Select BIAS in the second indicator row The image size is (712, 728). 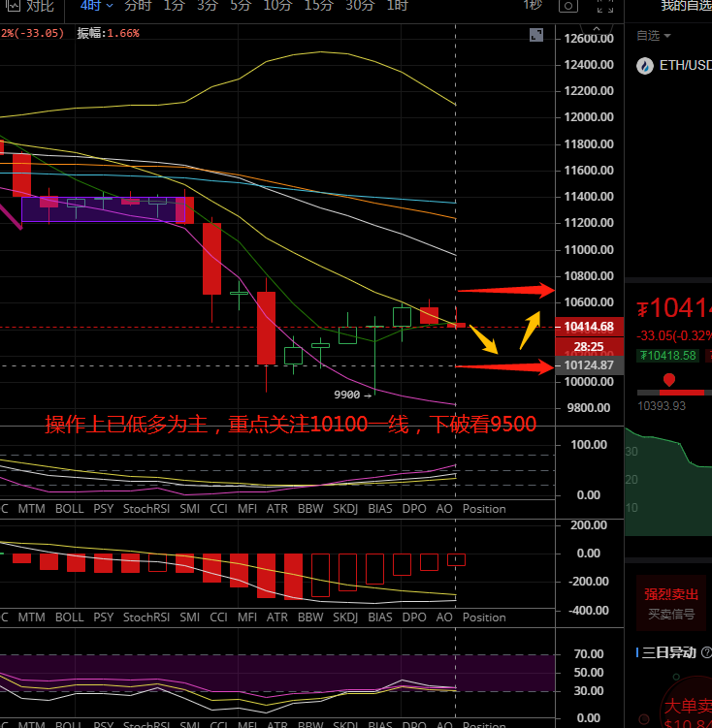[380, 617]
